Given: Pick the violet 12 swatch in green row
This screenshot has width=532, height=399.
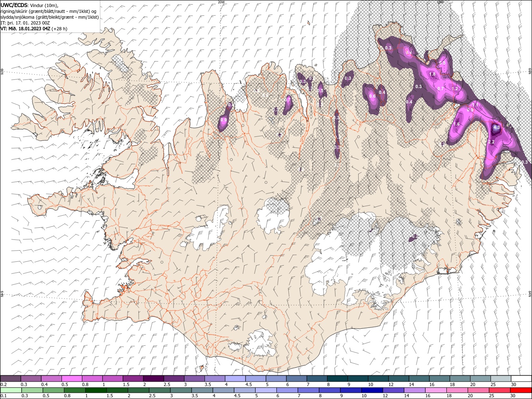Looking at the screenshot, I should [x=393, y=390].
